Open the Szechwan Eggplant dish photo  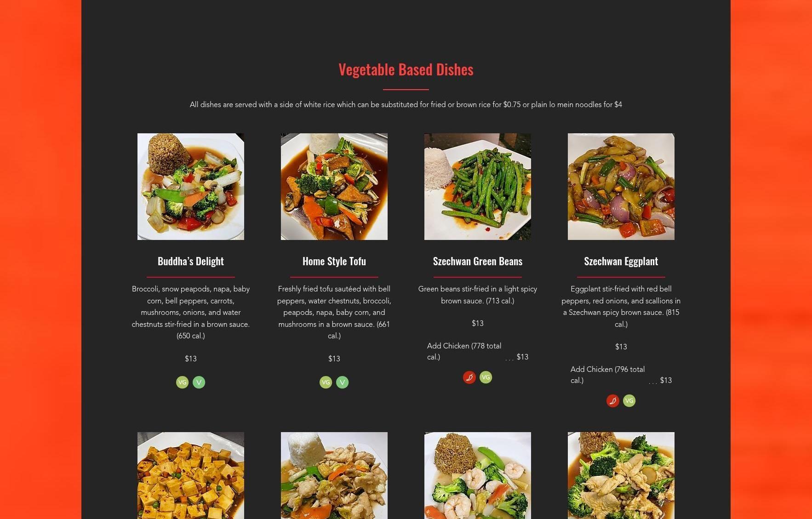621,187
